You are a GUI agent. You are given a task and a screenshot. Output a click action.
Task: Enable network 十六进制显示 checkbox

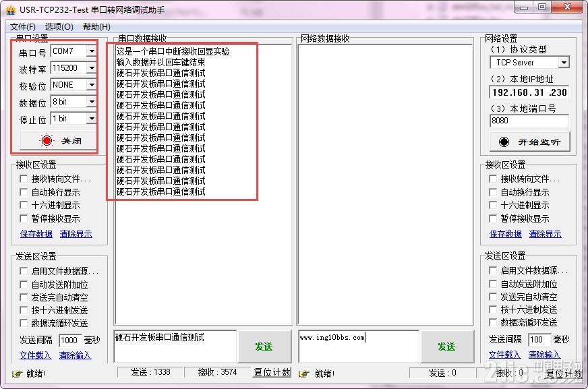tap(493, 205)
